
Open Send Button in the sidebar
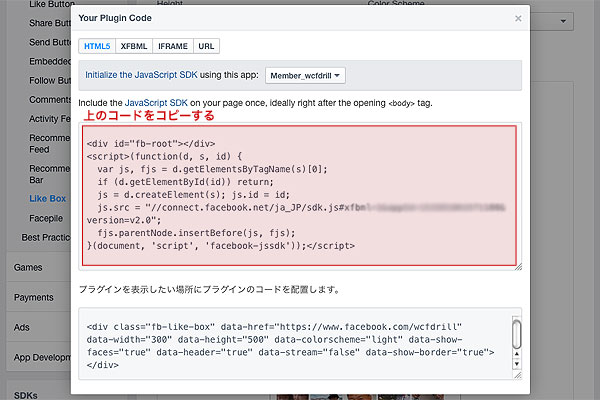click(50, 42)
